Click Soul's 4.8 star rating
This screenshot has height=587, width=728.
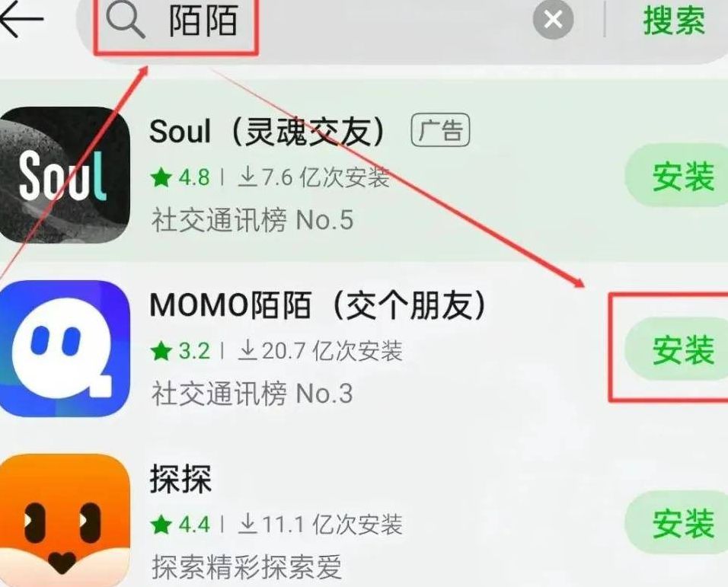coord(180,177)
